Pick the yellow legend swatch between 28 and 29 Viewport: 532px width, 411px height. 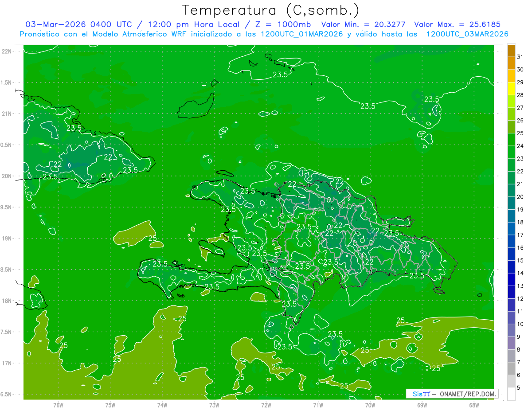[511, 89]
